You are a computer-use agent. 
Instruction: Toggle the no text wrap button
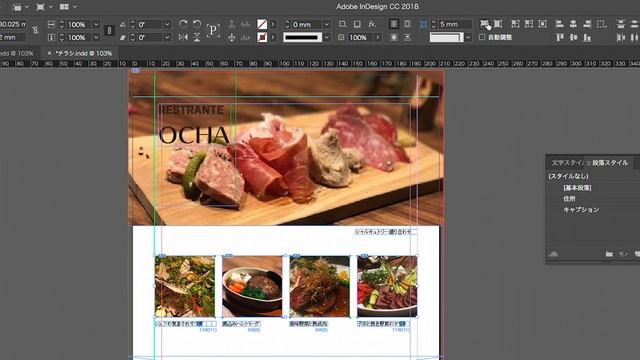click(394, 24)
